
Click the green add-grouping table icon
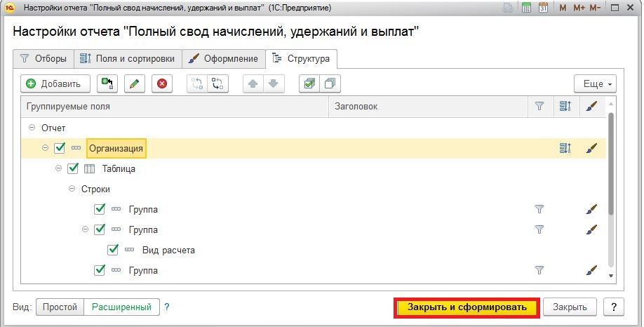click(x=107, y=84)
